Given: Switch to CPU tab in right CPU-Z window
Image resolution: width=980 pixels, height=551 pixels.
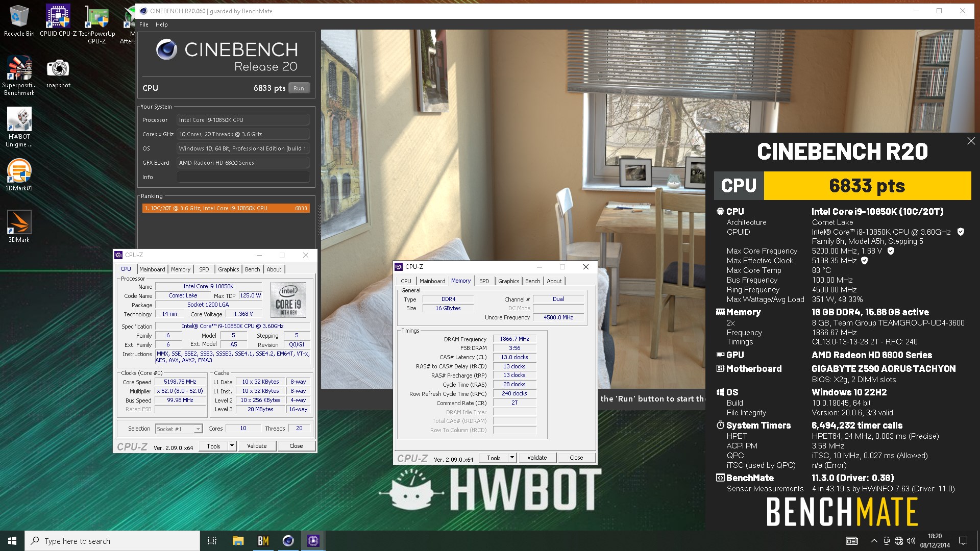Looking at the screenshot, I should (406, 281).
